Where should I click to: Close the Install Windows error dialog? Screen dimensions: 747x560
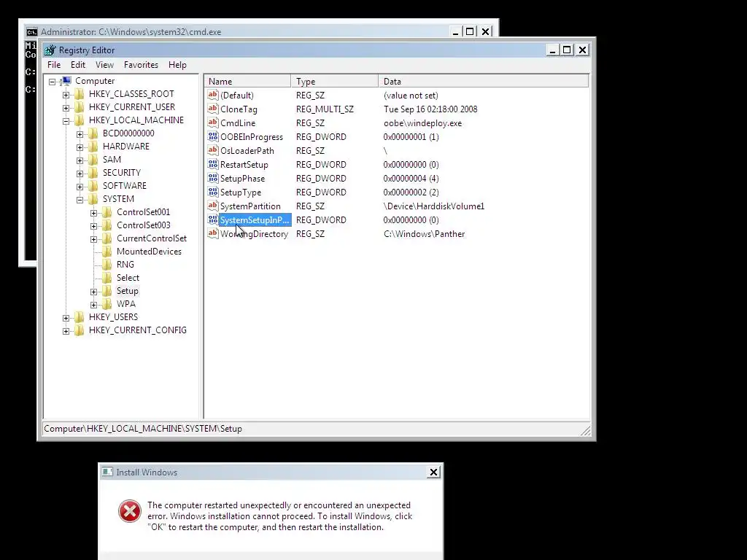[x=433, y=472]
